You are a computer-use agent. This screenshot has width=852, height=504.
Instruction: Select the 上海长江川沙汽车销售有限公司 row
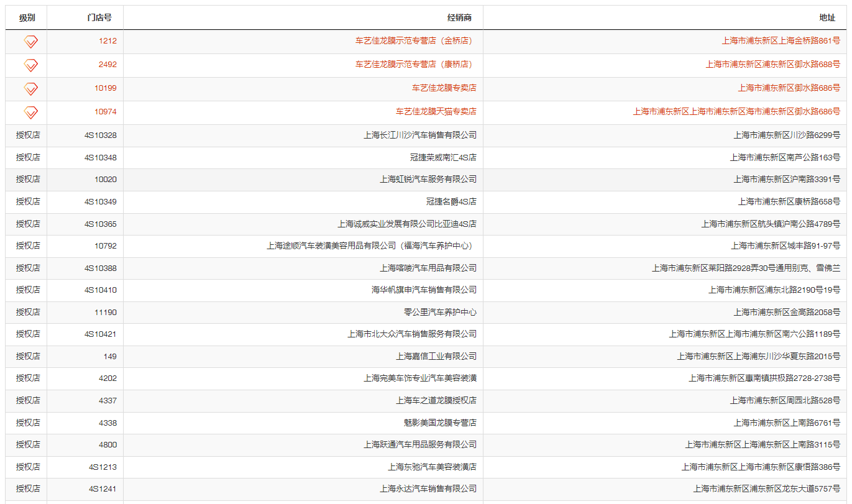point(419,135)
